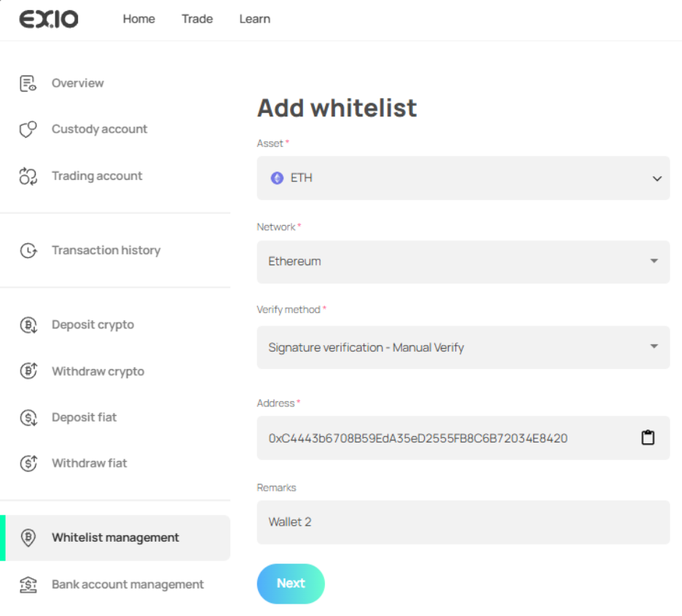Click the Overview sidebar icon
This screenshot has height=616, width=682.
point(28,84)
